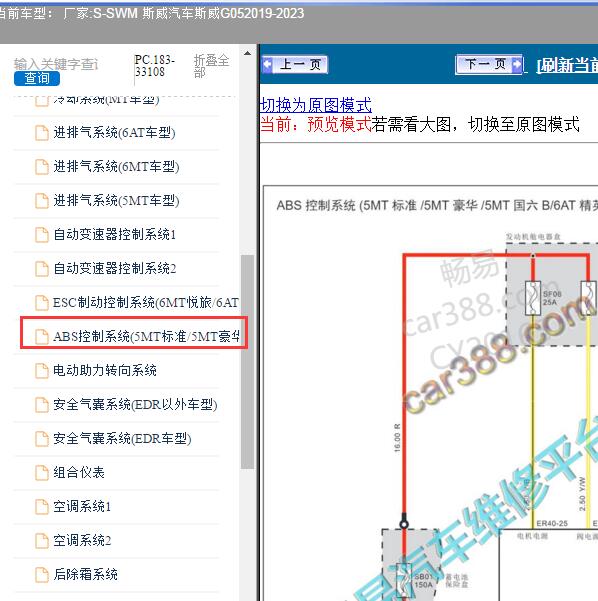The width and height of the screenshot is (598, 601).
Task: Open 后除霜系统 entry
Action: [x=85, y=574]
